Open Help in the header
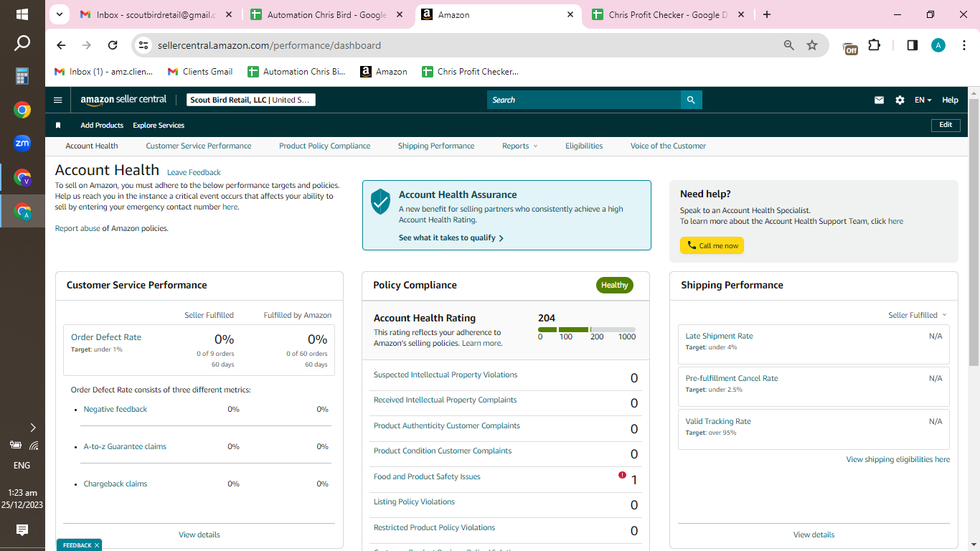 (950, 100)
